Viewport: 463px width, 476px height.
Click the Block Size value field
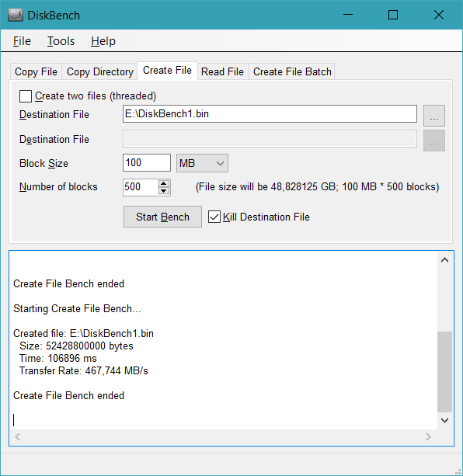click(x=147, y=163)
